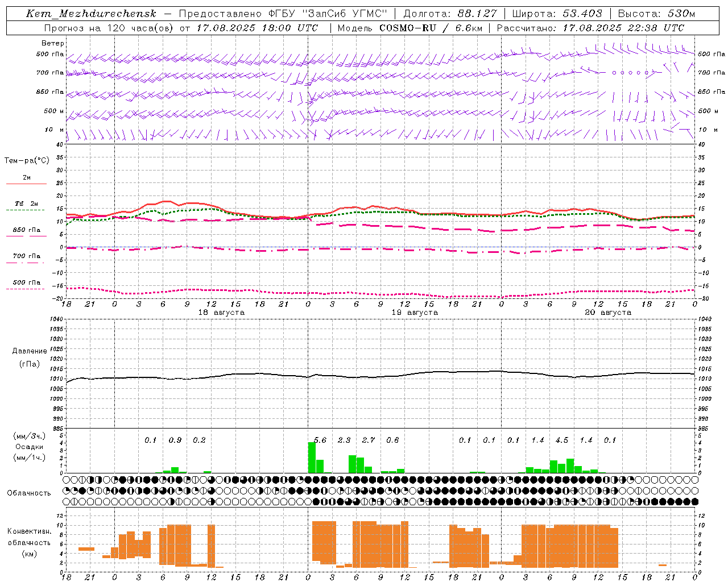
Task: Click the "19 августа" date label
Action: point(415,313)
